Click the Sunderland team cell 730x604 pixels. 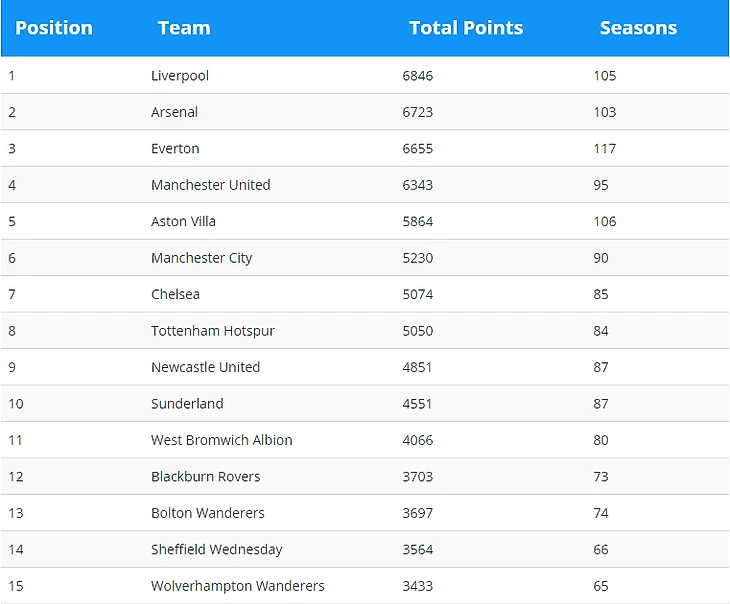pyautogui.click(x=187, y=404)
